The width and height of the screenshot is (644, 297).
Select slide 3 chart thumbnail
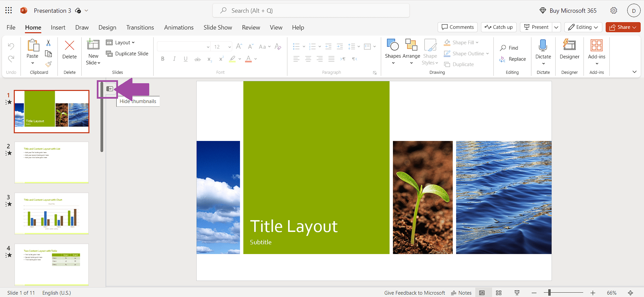coord(51,213)
